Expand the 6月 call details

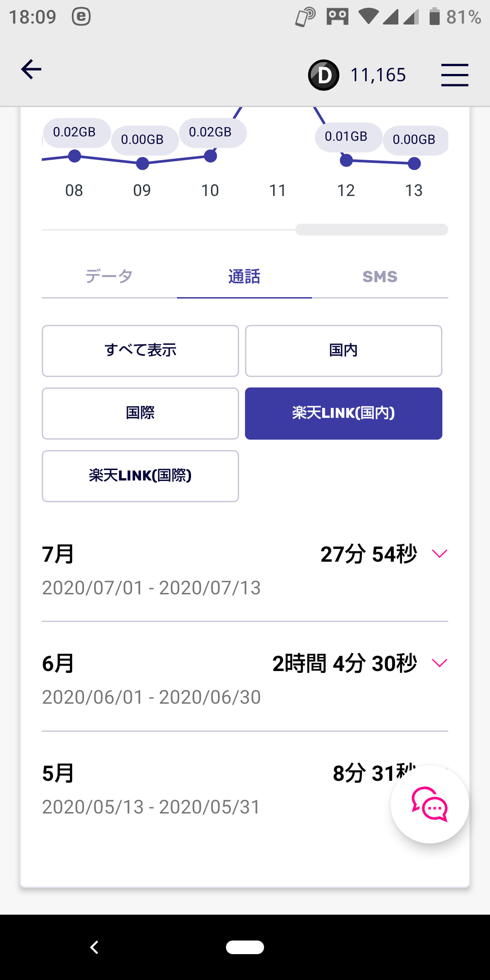pos(439,663)
